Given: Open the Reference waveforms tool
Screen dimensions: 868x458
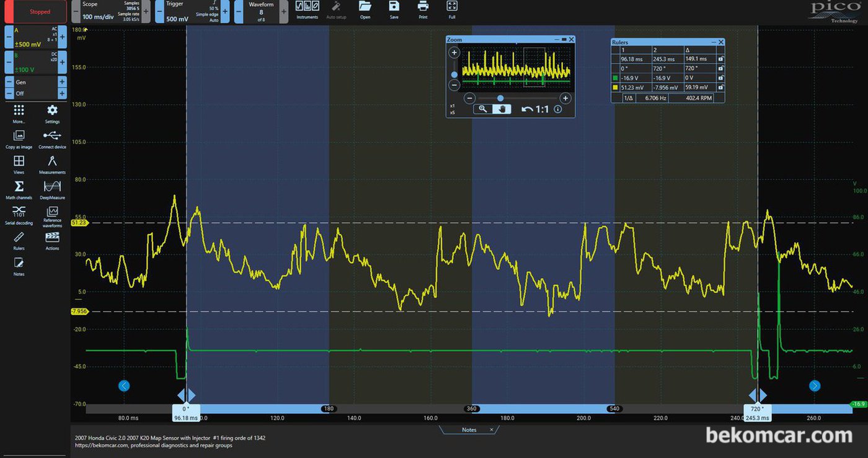Looking at the screenshot, I should point(52,217).
